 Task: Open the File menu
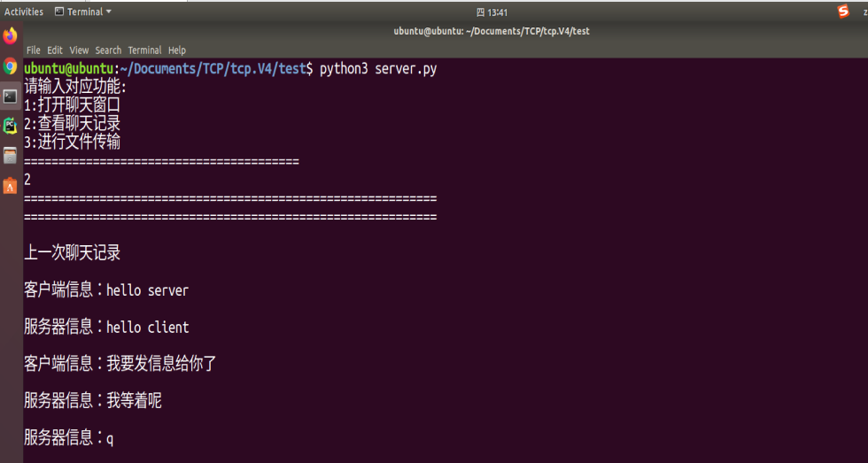coord(34,50)
